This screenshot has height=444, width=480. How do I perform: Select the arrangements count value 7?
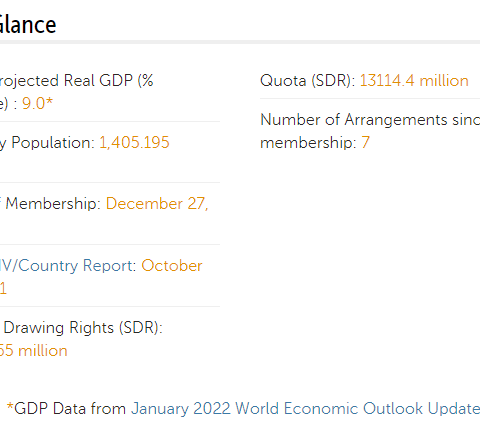[x=366, y=143]
